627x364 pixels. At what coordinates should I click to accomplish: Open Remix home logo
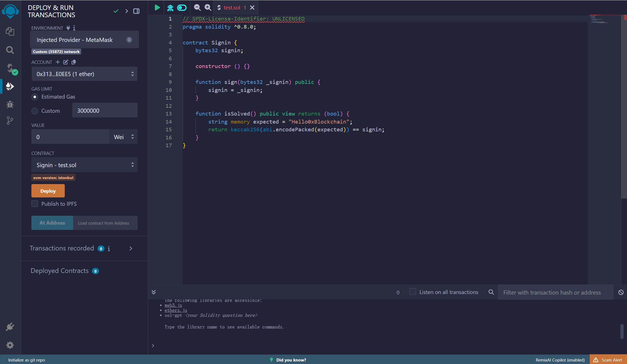(10, 11)
